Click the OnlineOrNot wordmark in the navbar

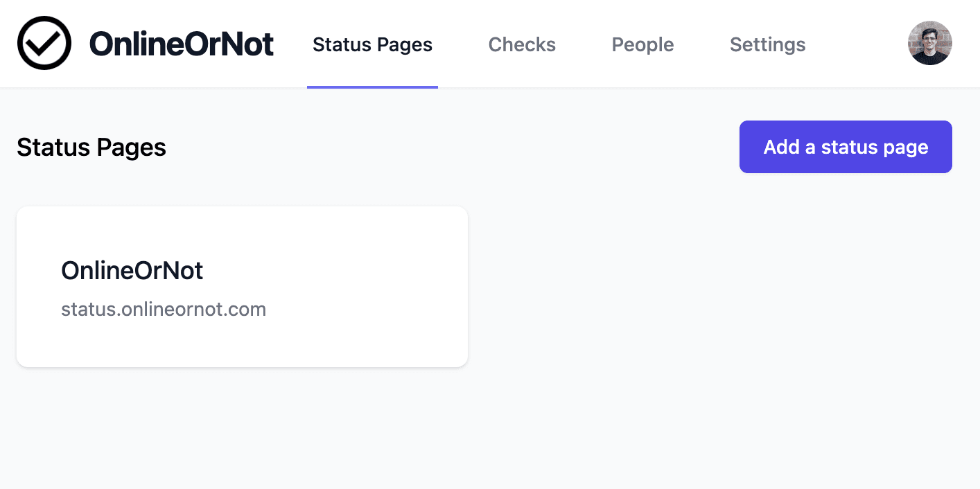pos(182,43)
